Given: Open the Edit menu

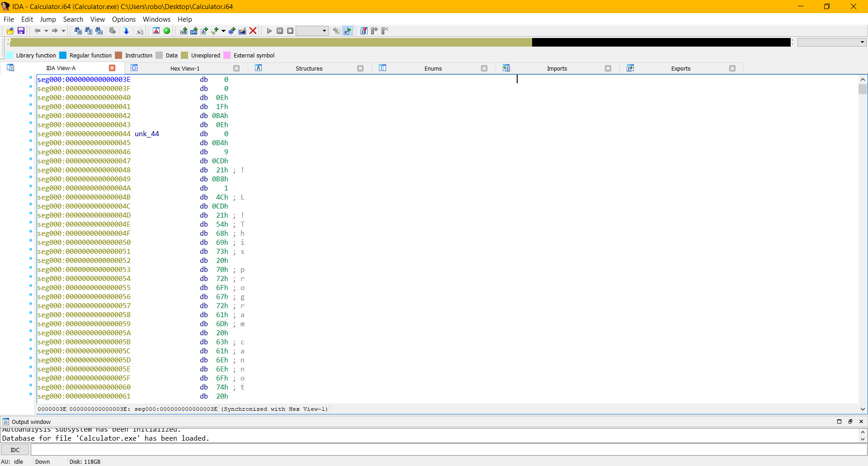Looking at the screenshot, I should [27, 19].
